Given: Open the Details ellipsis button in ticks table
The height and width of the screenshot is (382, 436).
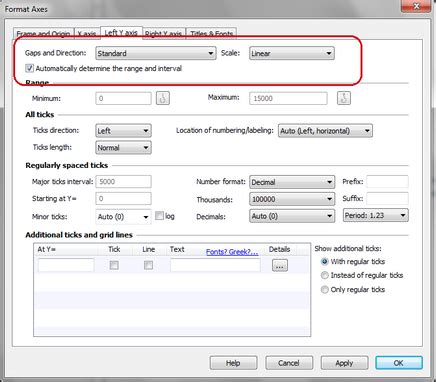Looking at the screenshot, I should [280, 266].
